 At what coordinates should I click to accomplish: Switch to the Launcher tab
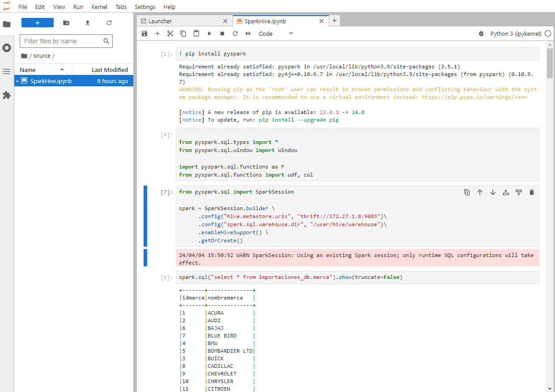pyautogui.click(x=160, y=21)
